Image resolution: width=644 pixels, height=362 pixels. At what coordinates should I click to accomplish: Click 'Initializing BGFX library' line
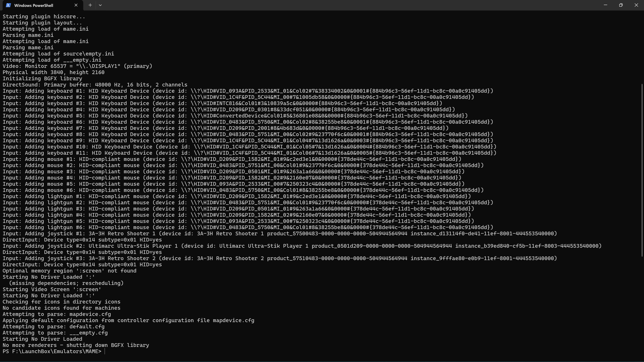pos(42,79)
